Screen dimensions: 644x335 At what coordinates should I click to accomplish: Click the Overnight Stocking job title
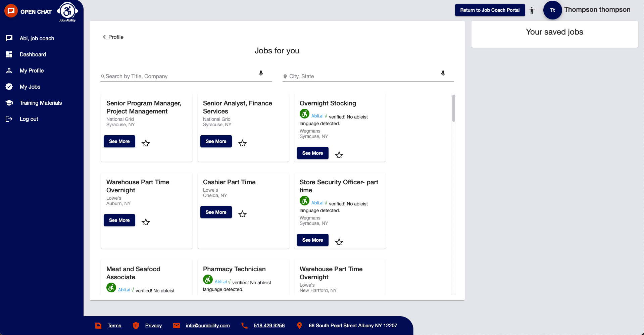[x=328, y=103]
